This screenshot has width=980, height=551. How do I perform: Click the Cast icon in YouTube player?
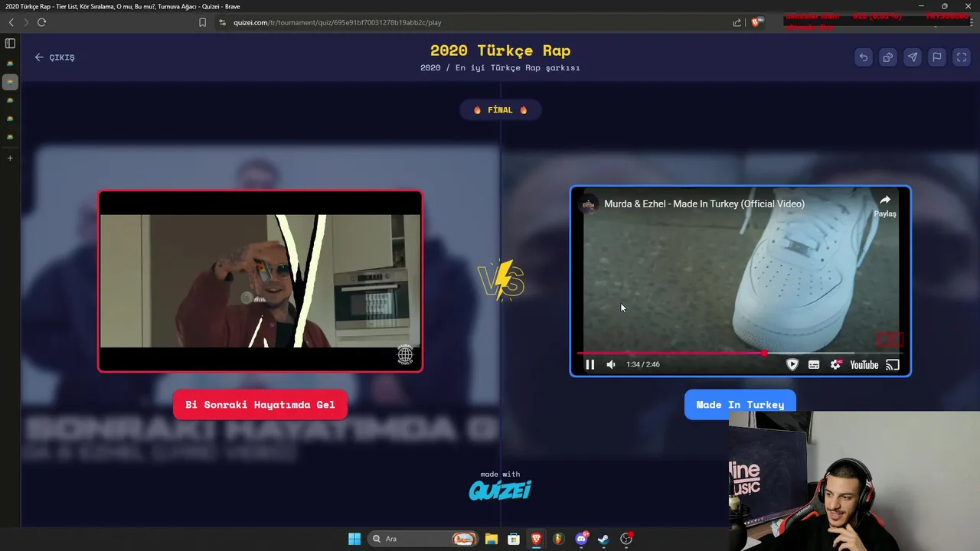892,364
